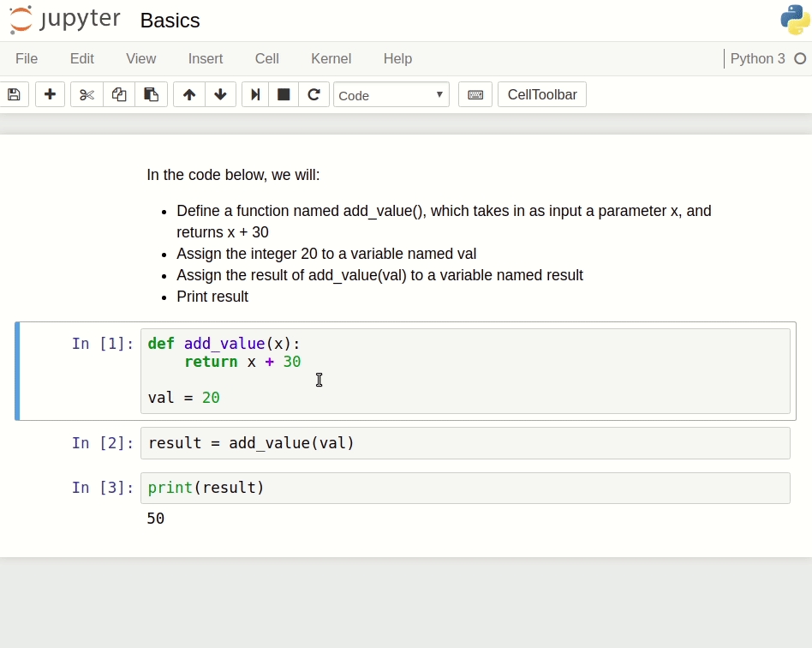
Task: Open the Kernel menu
Action: coord(331,58)
